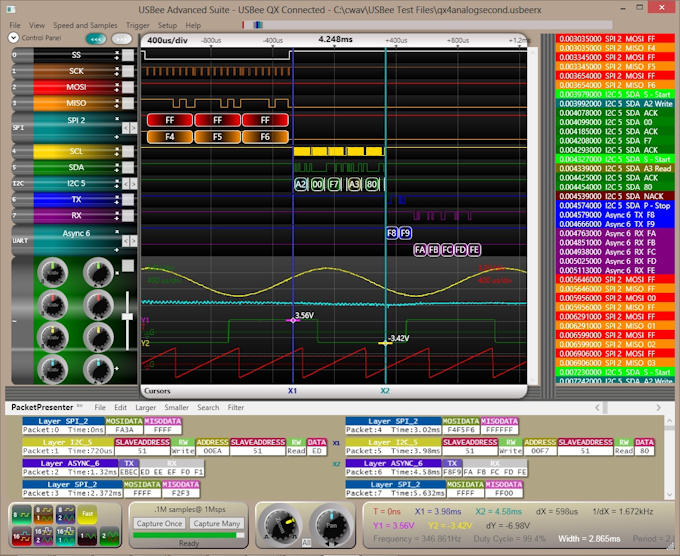Click the X1 cursor label
This screenshot has width=680, height=556.
pos(292,391)
